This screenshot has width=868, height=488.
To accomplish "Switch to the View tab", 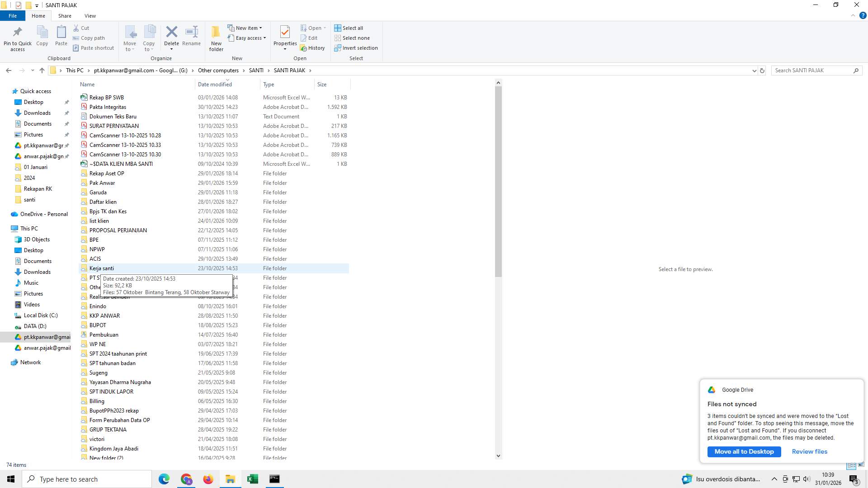I will click(x=90, y=15).
